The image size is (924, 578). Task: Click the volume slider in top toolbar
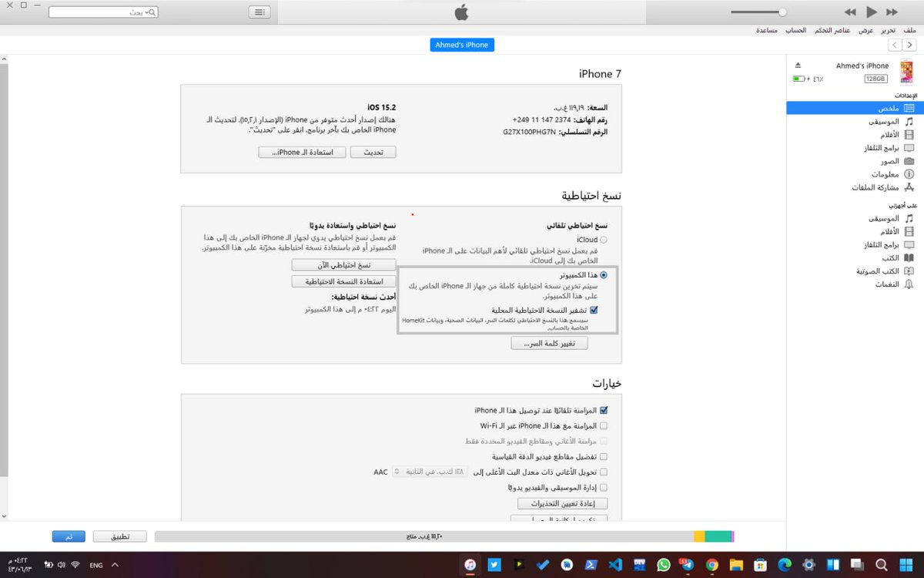click(758, 12)
